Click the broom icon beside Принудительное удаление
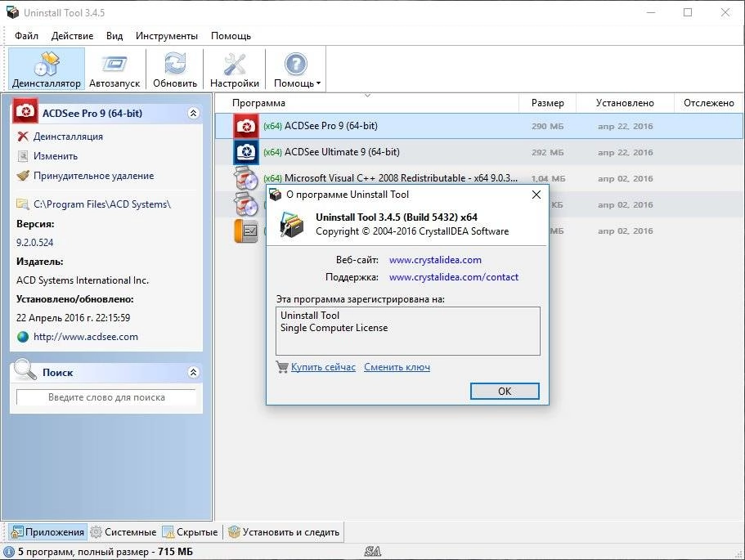Viewport: 745px width, 560px height. coord(22,176)
